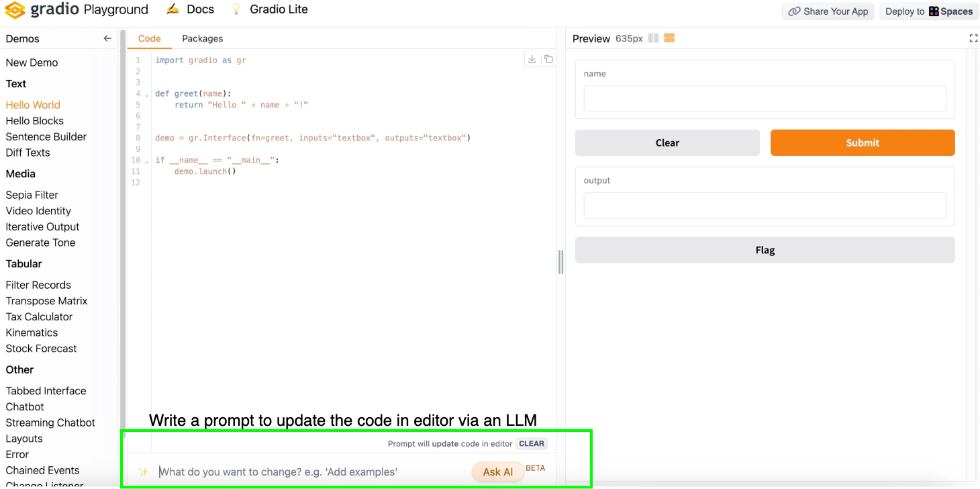Focus the name textbox in preview
Viewport: 980px width, 489px height.
[x=765, y=98]
